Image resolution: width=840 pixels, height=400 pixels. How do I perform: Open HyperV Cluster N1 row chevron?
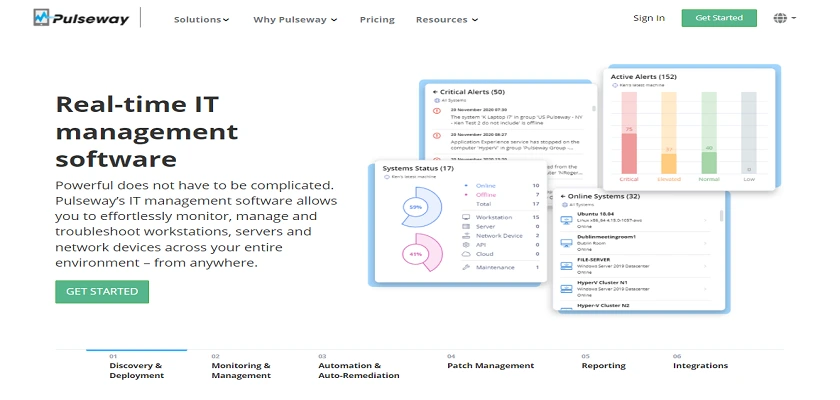click(705, 289)
